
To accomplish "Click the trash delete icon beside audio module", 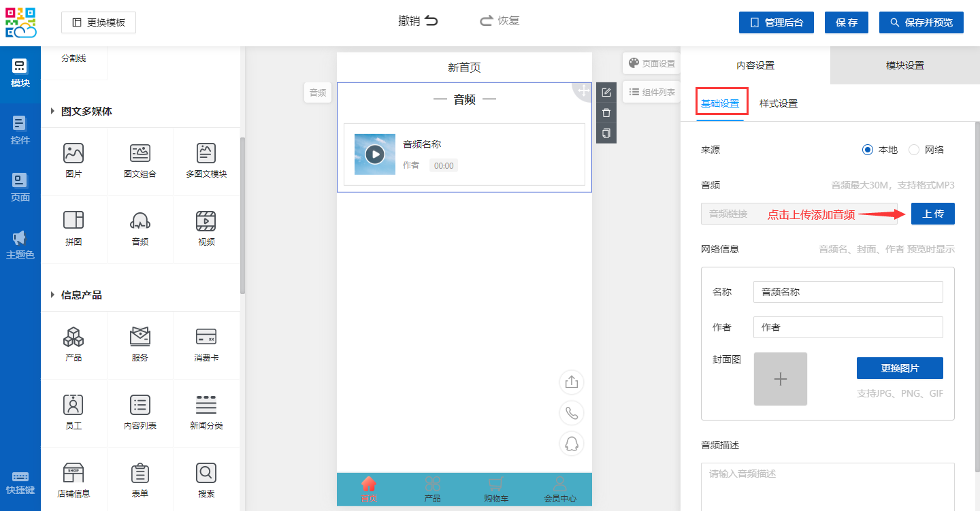I will click(606, 113).
